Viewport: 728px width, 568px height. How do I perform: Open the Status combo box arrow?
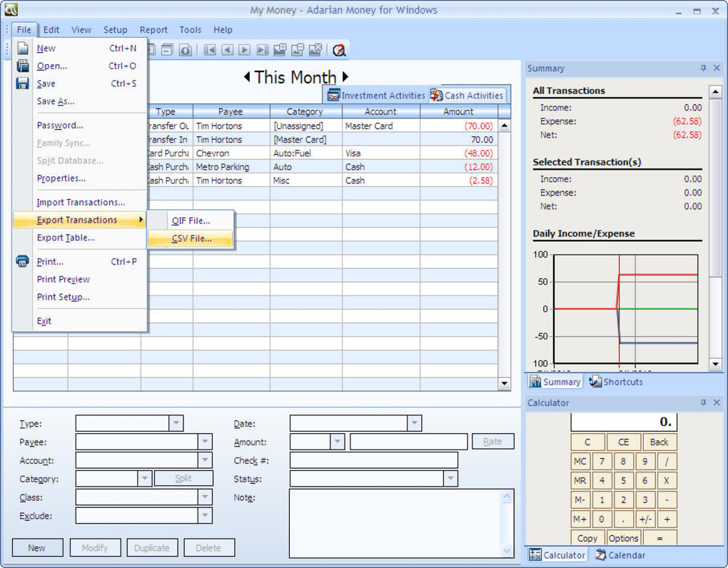[450, 479]
